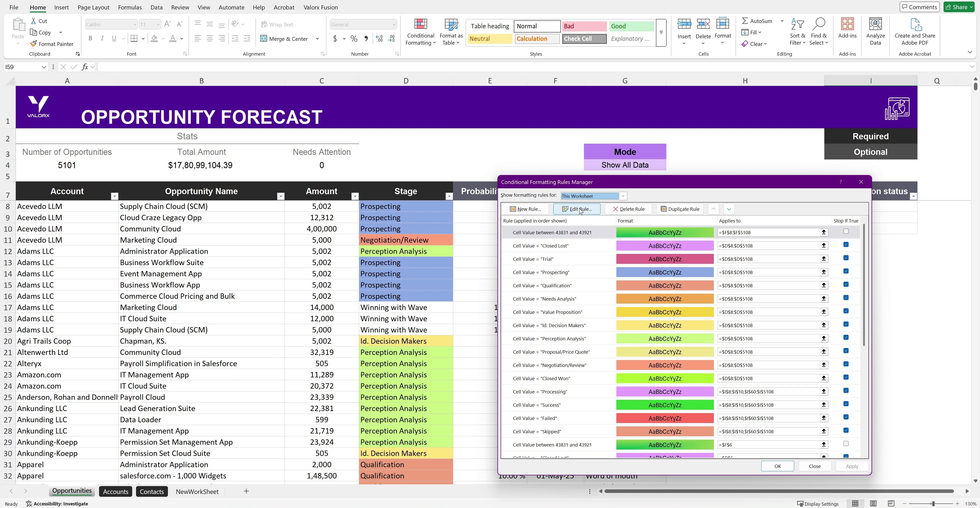Click Close button at dialog bottom
The width and height of the screenshot is (980, 508).
[815, 466]
